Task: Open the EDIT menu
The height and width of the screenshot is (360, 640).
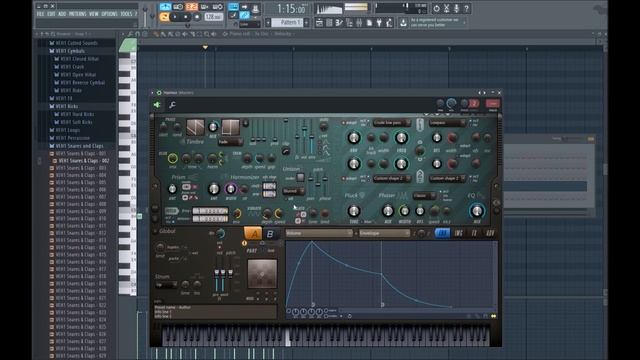Action: pyautogui.click(x=51, y=14)
